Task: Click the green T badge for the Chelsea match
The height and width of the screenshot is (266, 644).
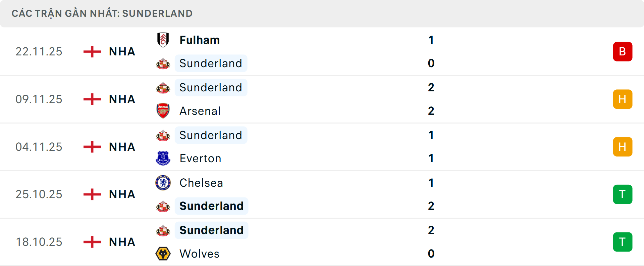Action: click(x=623, y=194)
